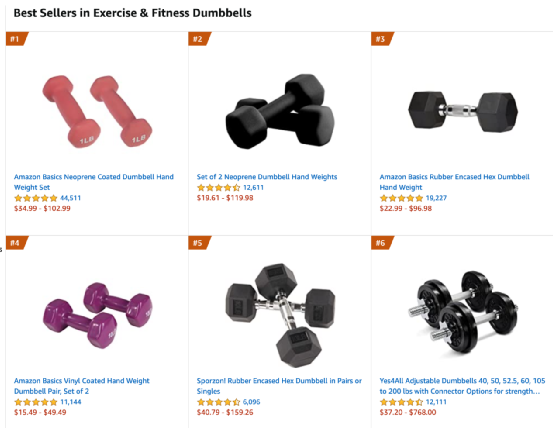This screenshot has height=428, width=553.
Task: Open Amazon Basics Neoprene Coated Dumbbell link
Action: click(x=94, y=182)
